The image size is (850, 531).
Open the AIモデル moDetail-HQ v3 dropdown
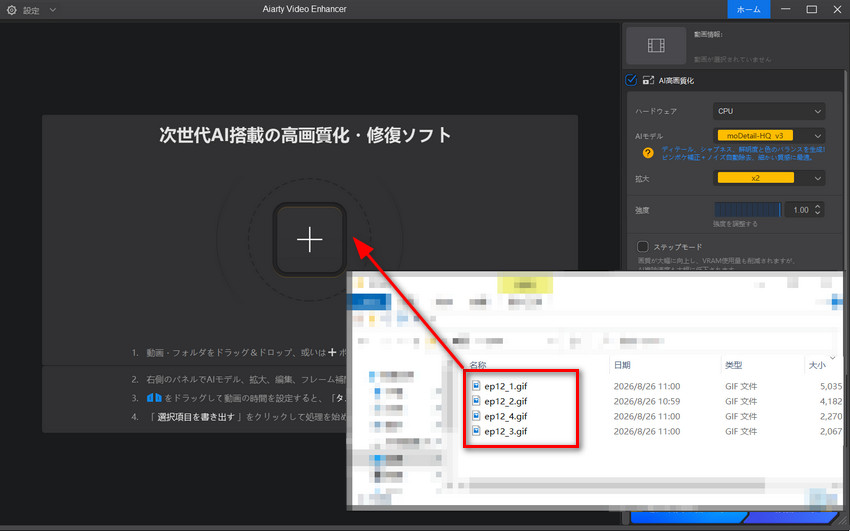[769, 135]
